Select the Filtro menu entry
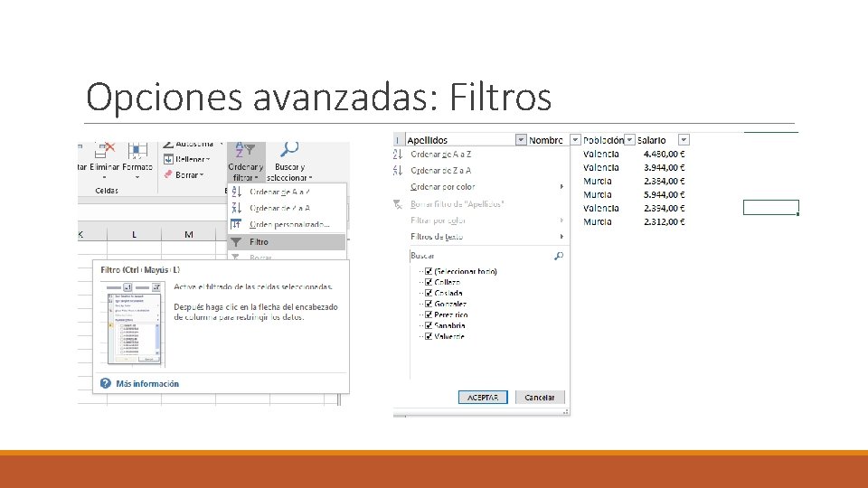 pos(288,242)
